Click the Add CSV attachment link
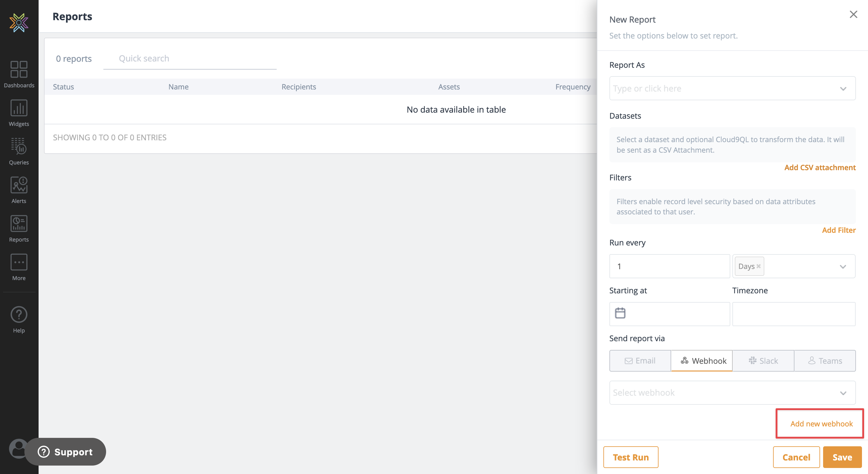Image resolution: width=868 pixels, height=474 pixels. pyautogui.click(x=819, y=168)
